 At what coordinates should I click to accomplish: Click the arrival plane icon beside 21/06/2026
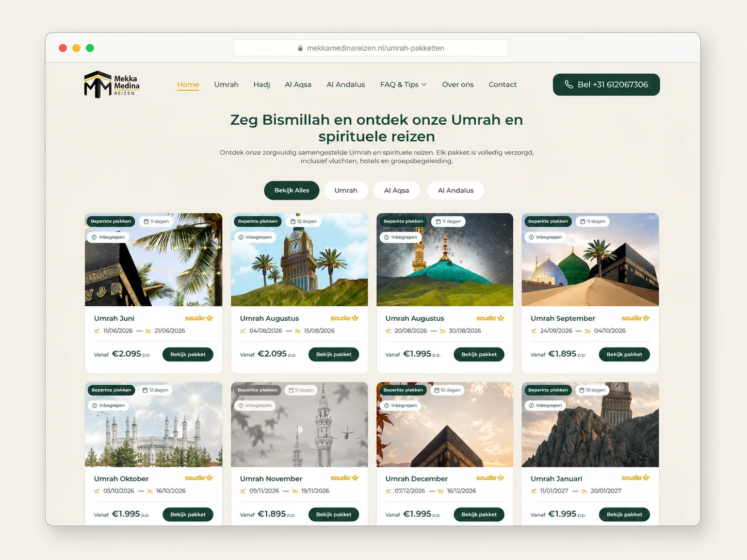click(x=148, y=331)
